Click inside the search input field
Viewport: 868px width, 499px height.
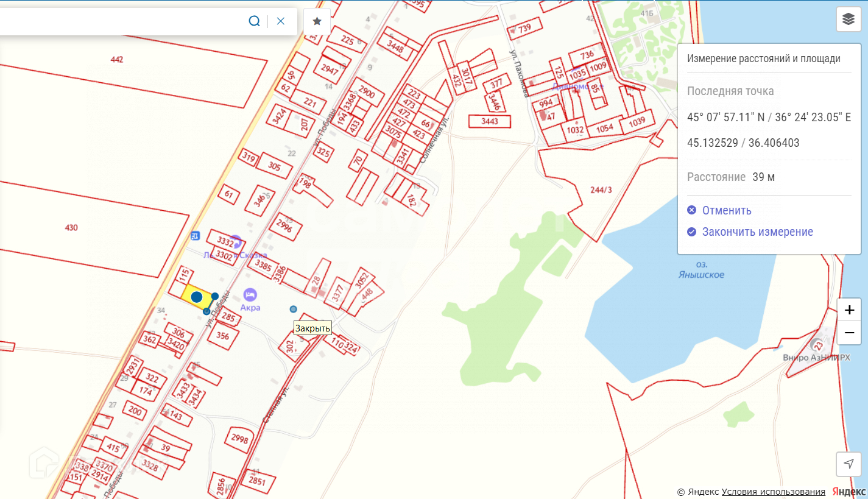[122, 21]
